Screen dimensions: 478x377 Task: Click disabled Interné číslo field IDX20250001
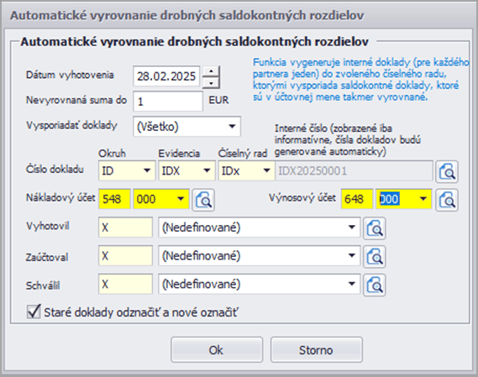pos(354,171)
